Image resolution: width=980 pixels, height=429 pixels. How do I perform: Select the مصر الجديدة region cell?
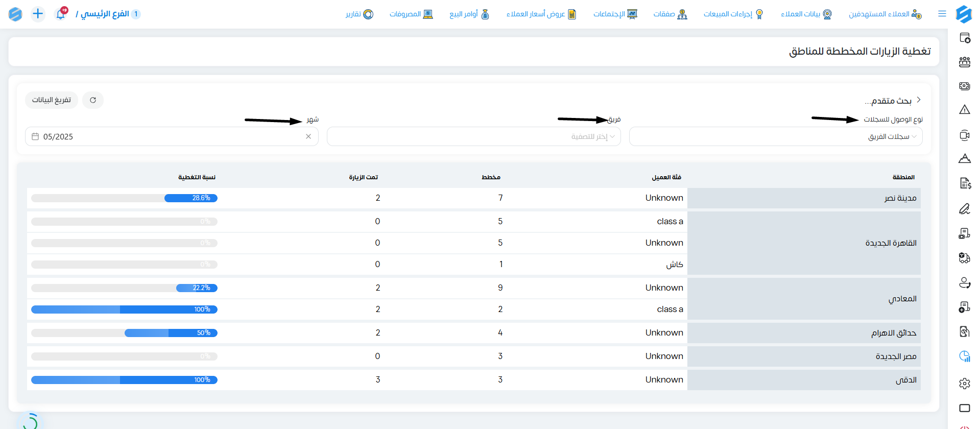[804, 356]
